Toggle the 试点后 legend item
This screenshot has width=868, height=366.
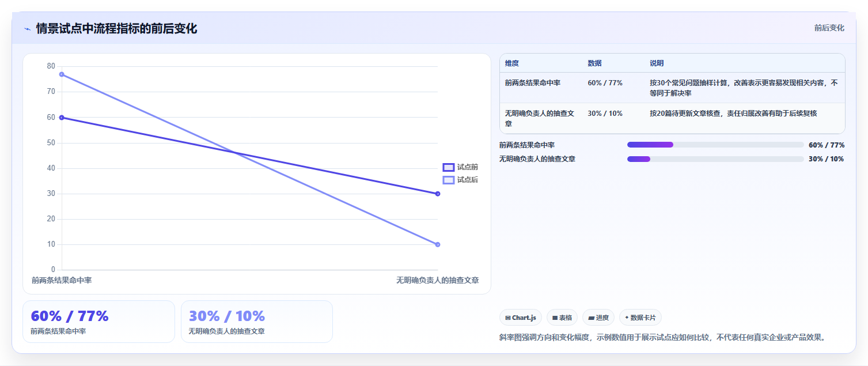460,180
